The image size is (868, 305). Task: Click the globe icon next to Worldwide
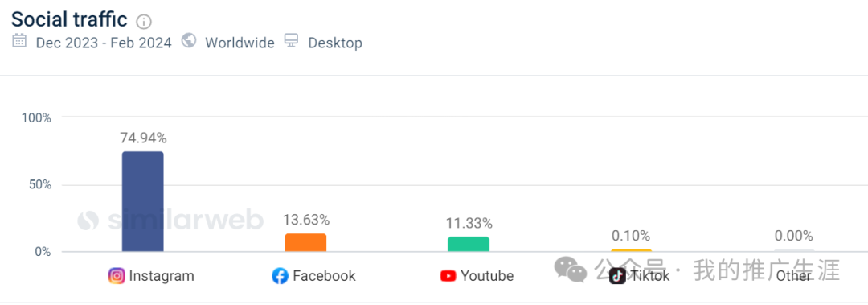point(190,40)
